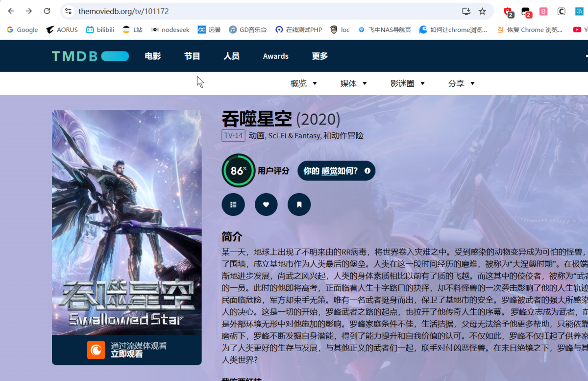Click 立即观看 streaming link
This screenshot has width=588, height=381.
tap(126, 354)
